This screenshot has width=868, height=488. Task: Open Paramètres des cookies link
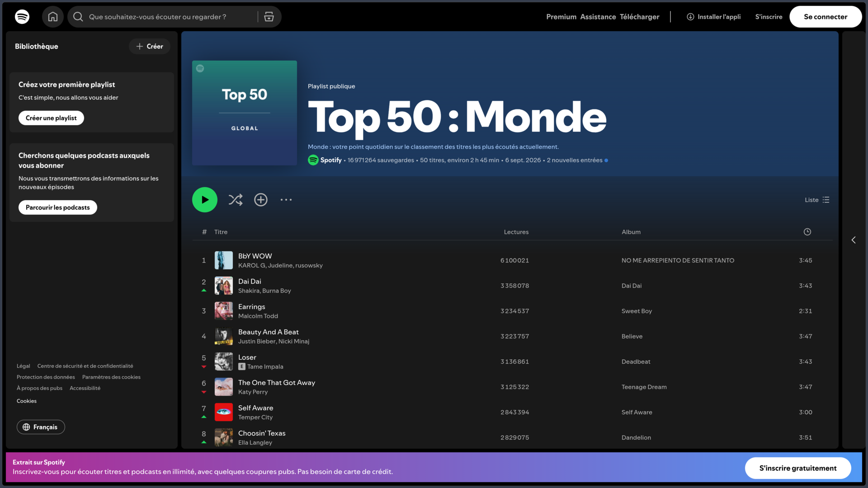[111, 377]
